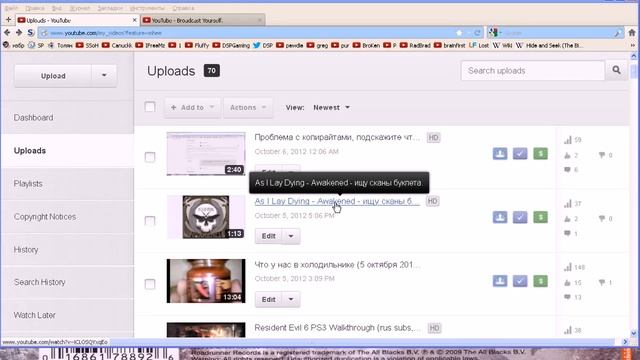Viewport: 640px width, 360px height.
Task: Click the page vertical scrollbar down arrow
Action: [633, 333]
